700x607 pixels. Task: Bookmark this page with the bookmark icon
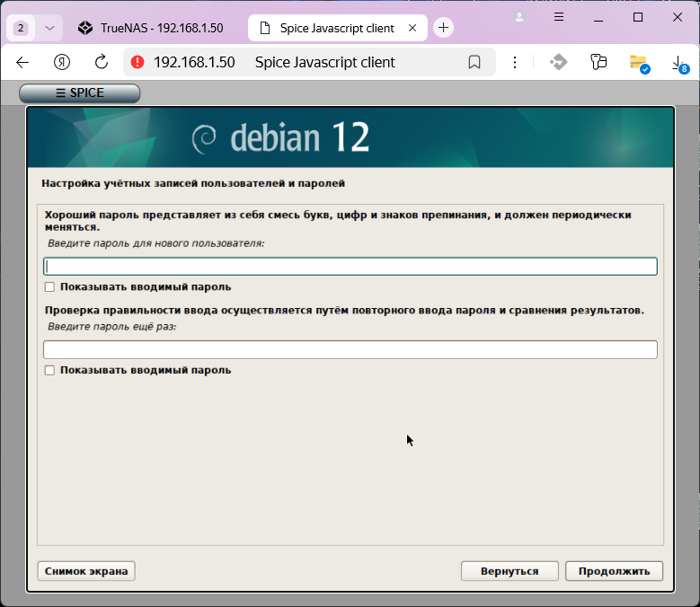pos(474,62)
